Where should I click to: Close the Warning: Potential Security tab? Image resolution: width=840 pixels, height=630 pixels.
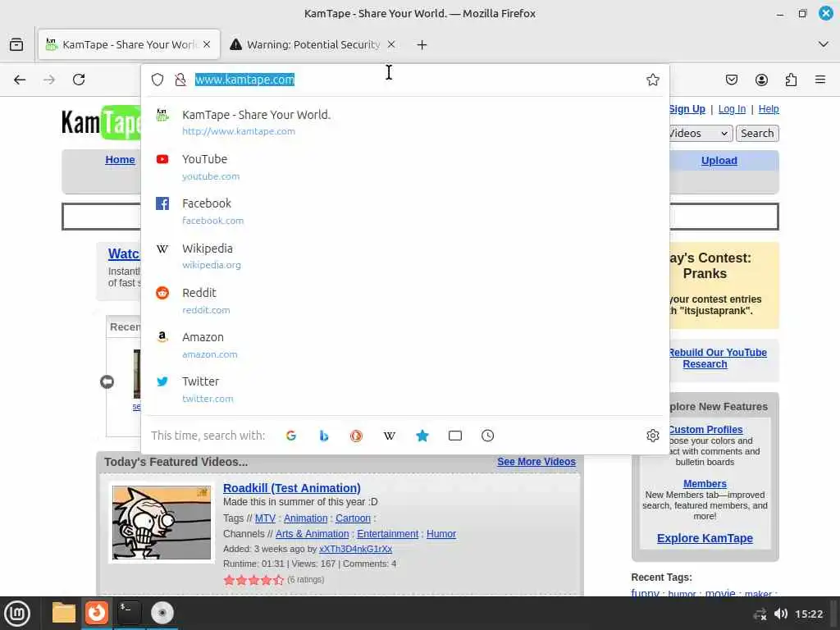[391, 44]
